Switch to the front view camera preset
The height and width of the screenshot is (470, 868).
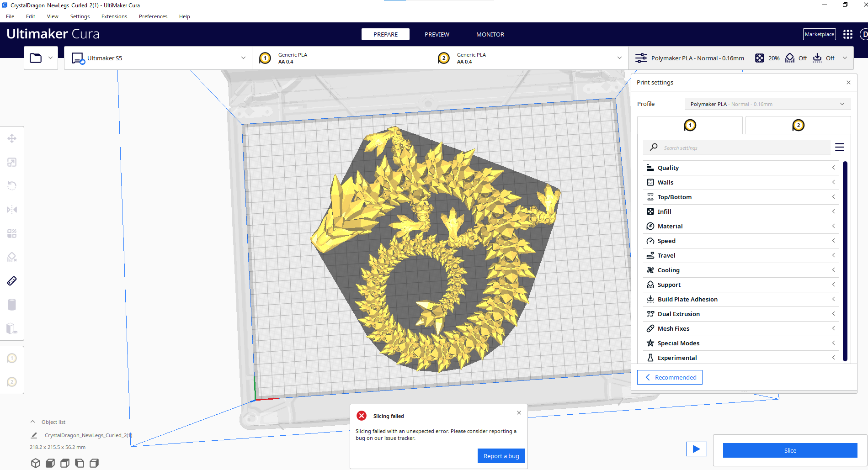coord(50,463)
